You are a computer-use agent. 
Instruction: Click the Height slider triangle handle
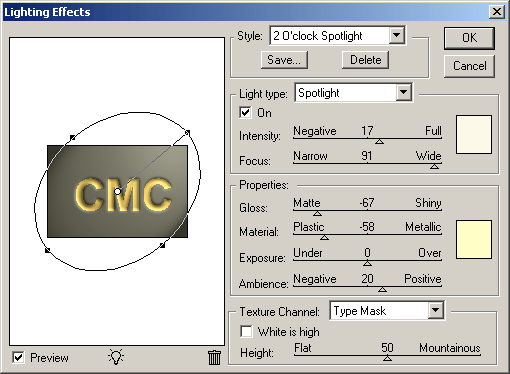coord(387,358)
